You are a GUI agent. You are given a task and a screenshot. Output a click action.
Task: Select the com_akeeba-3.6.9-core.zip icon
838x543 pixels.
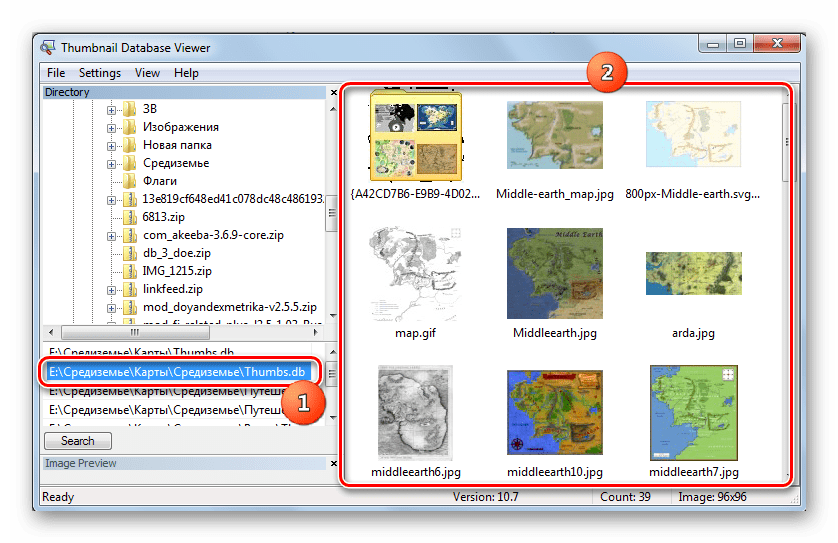coord(129,235)
